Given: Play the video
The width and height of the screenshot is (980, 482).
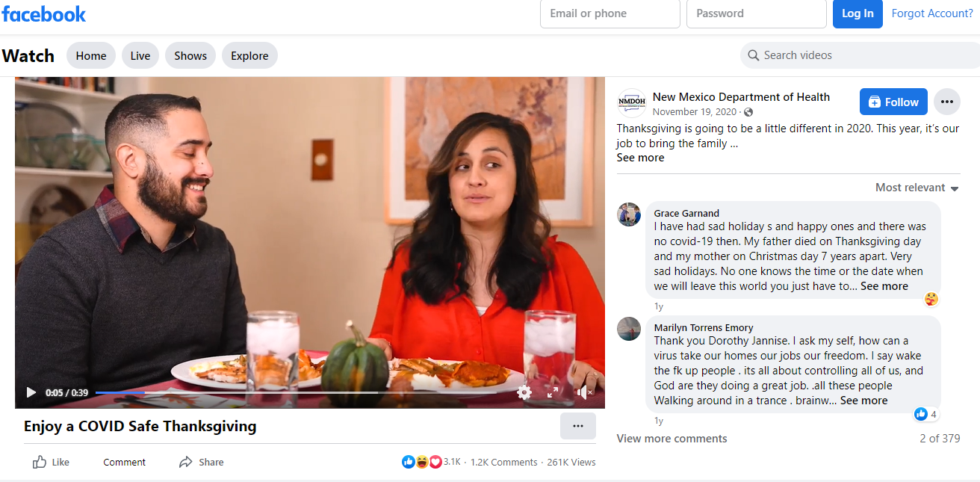Looking at the screenshot, I should tap(31, 392).
